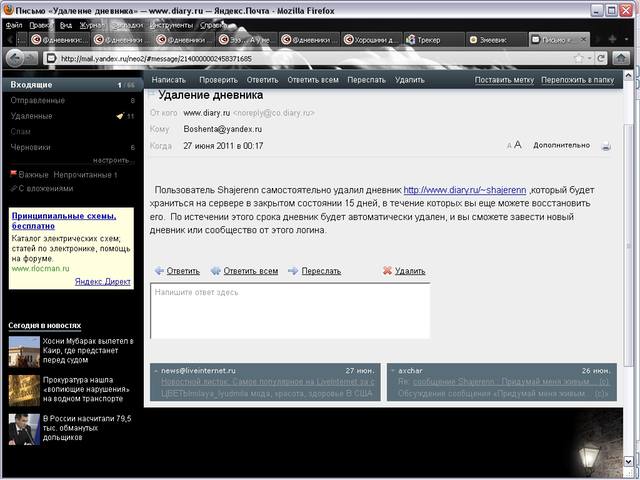Click the Яндекс.Директ link
This screenshot has height=480, width=640.
click(102, 282)
